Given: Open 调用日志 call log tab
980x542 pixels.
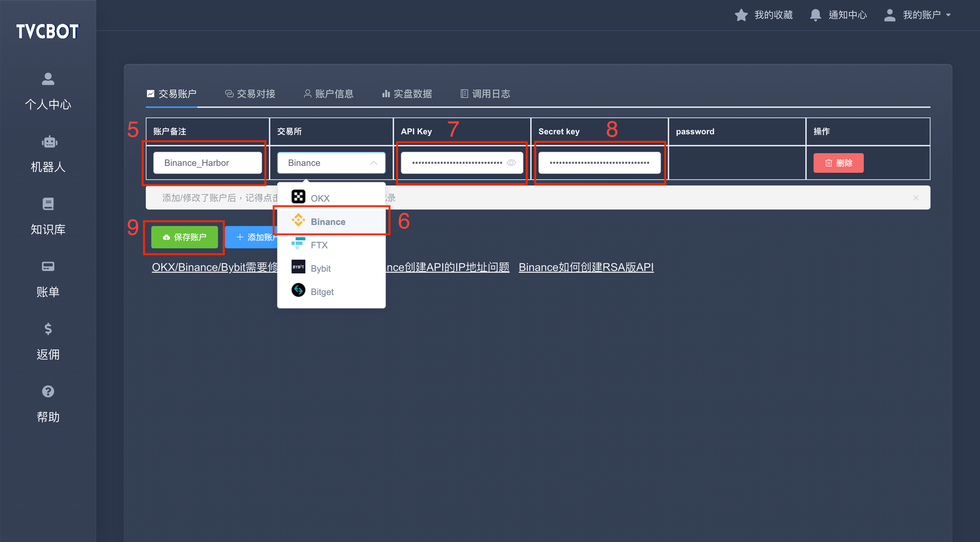Looking at the screenshot, I should pyautogui.click(x=485, y=93).
